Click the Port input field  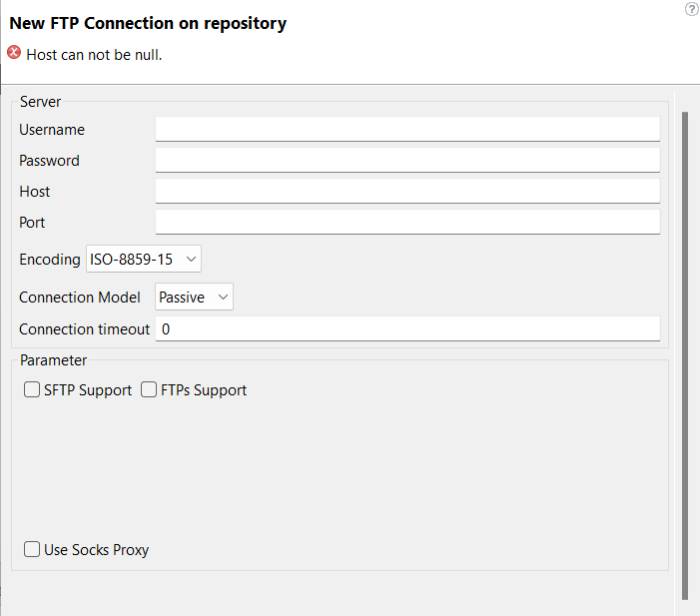pyautogui.click(x=407, y=222)
